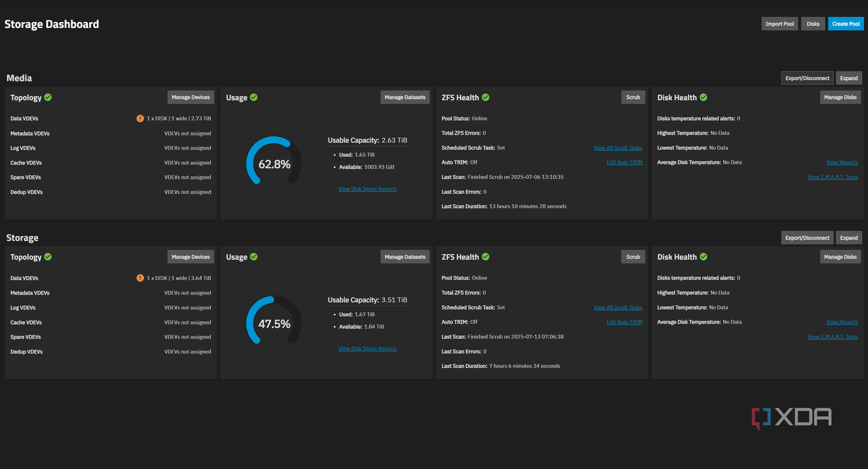Image resolution: width=868 pixels, height=469 pixels.
Task: Open Manage Devices for the Media pool
Action: click(191, 97)
